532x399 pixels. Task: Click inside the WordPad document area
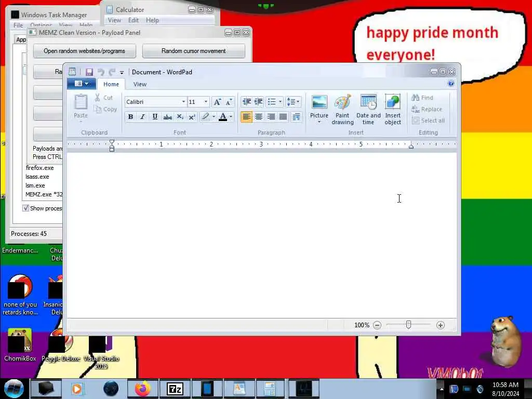click(x=262, y=235)
